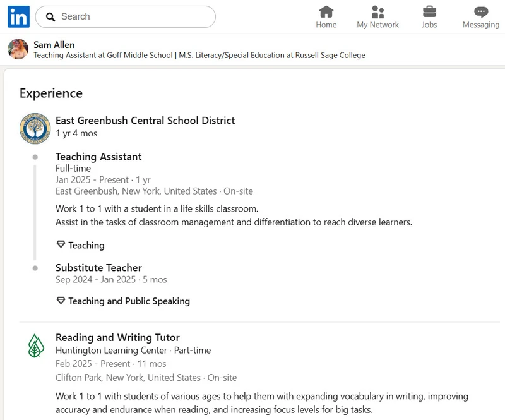Go to the Home tab label

tap(326, 25)
